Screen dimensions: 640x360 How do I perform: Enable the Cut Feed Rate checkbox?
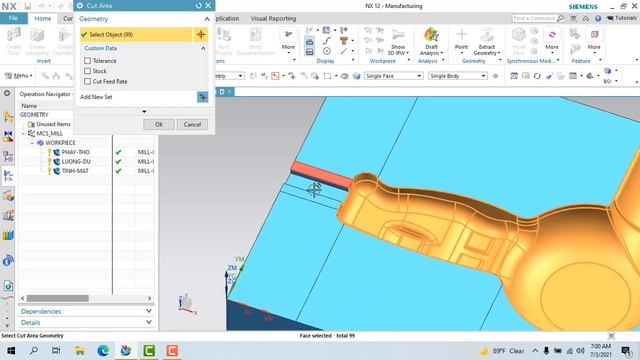coord(87,81)
